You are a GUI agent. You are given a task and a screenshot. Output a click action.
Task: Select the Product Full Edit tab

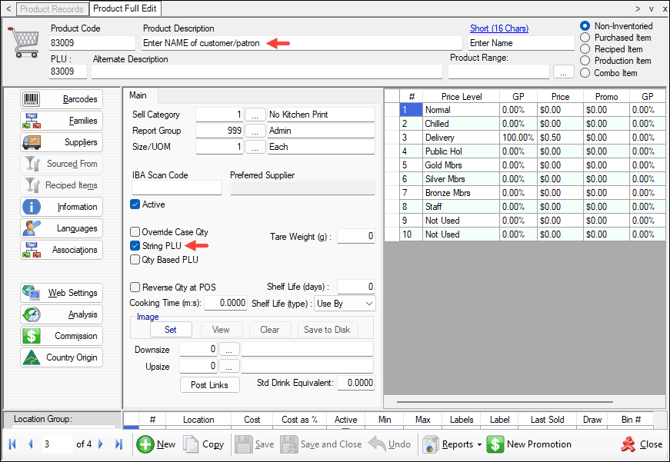pos(125,8)
